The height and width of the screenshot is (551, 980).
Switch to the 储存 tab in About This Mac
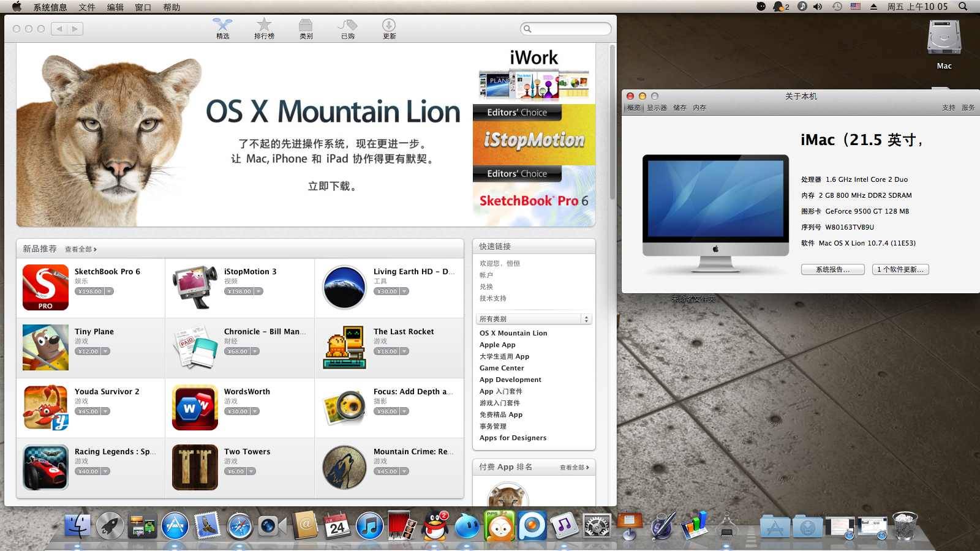[x=679, y=108]
